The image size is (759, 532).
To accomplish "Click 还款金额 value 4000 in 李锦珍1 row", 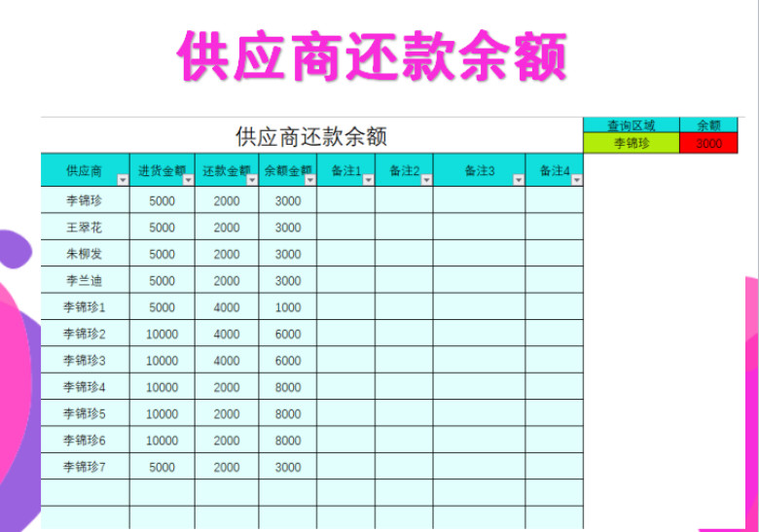I will [227, 306].
